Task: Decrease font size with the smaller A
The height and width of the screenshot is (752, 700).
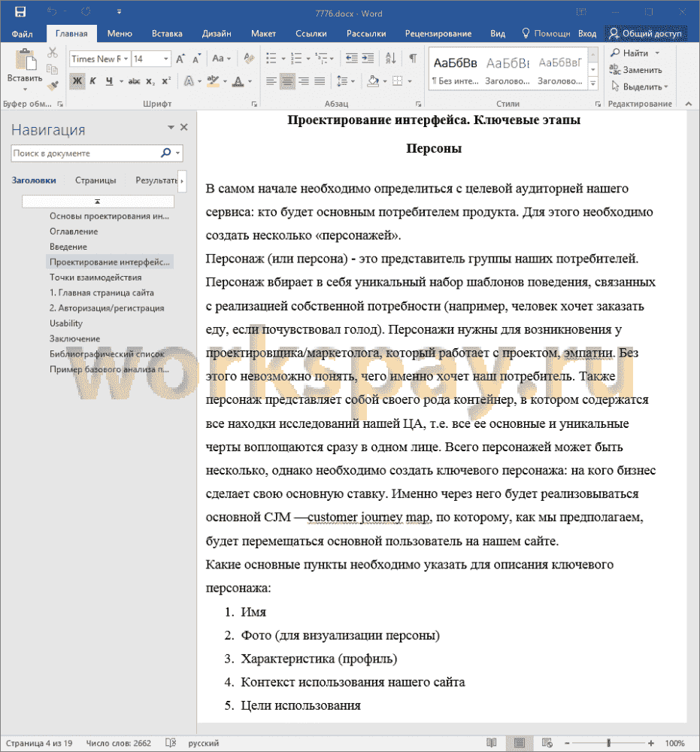Action: click(x=196, y=59)
